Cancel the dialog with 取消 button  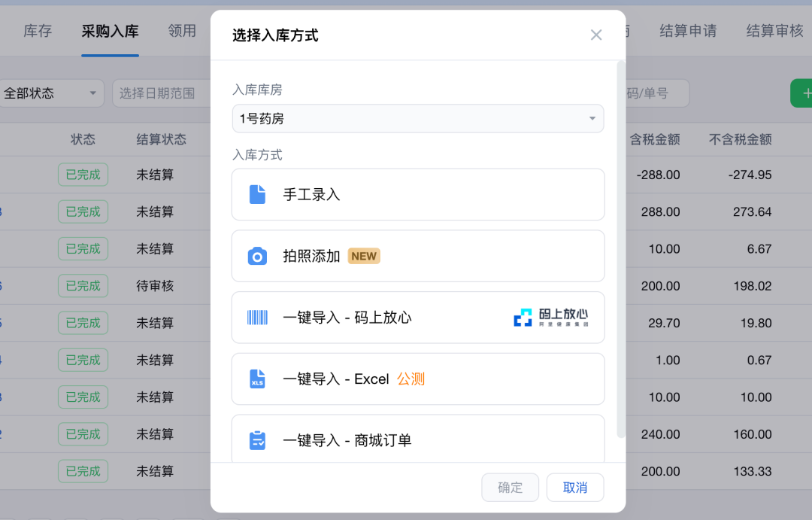574,487
